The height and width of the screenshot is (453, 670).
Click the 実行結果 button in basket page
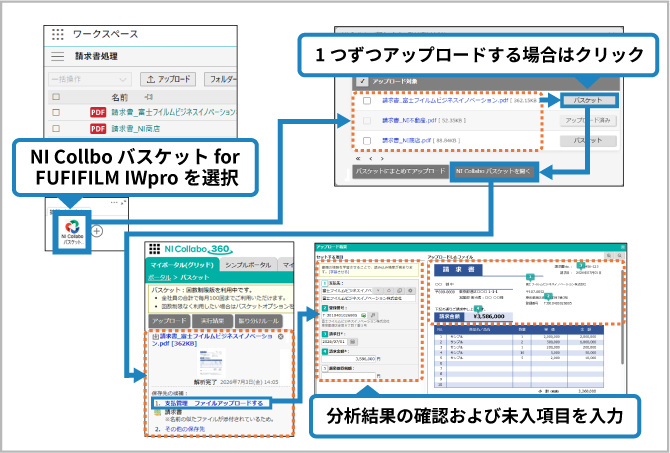tap(212, 321)
